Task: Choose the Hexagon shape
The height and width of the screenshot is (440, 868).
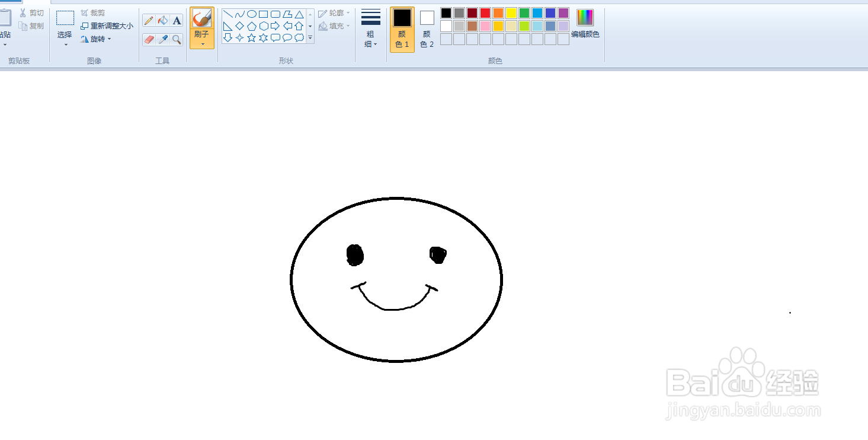Action: click(x=264, y=26)
